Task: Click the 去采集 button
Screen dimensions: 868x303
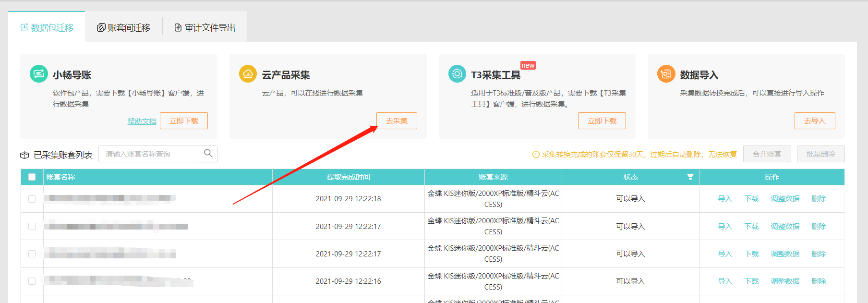Action: pos(397,121)
